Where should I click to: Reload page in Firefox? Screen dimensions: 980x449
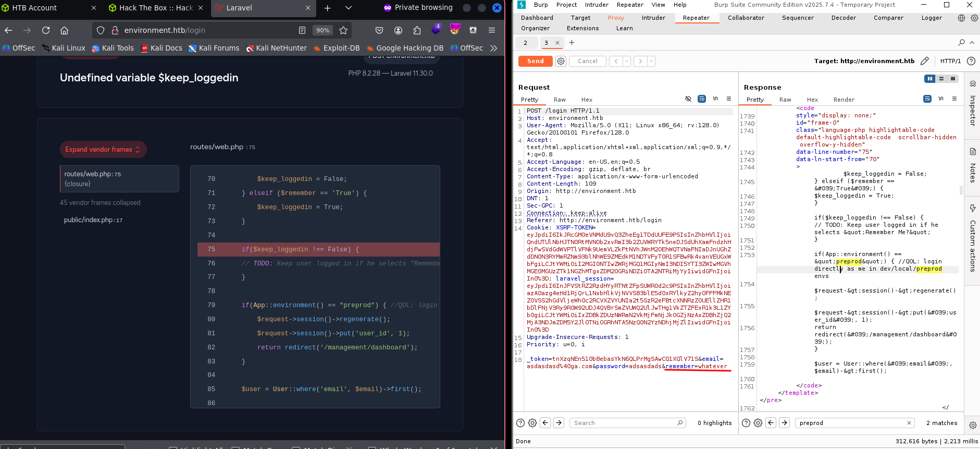(x=46, y=30)
